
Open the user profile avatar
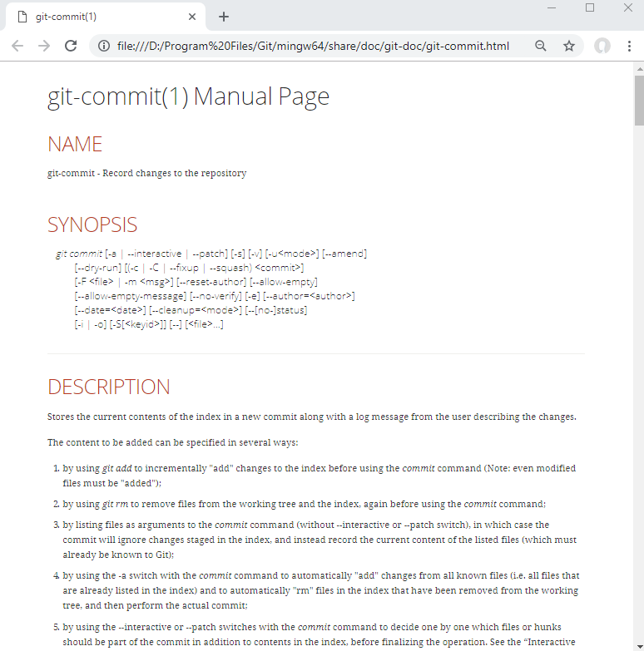[x=602, y=46]
